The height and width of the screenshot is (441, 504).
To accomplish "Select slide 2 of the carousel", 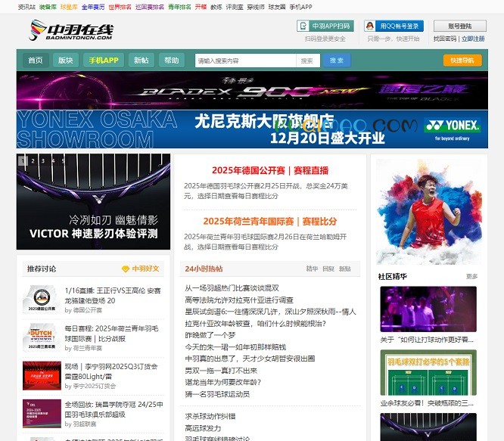I will coord(33,160).
